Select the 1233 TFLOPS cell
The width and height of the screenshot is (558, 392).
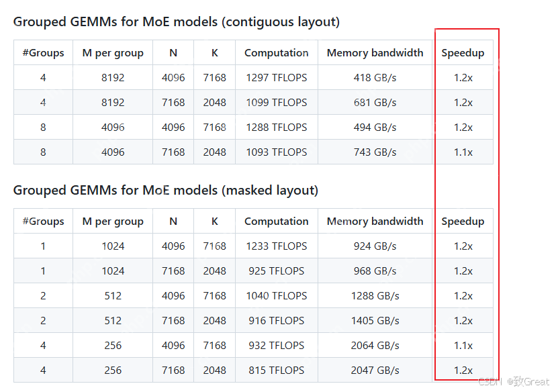point(276,246)
